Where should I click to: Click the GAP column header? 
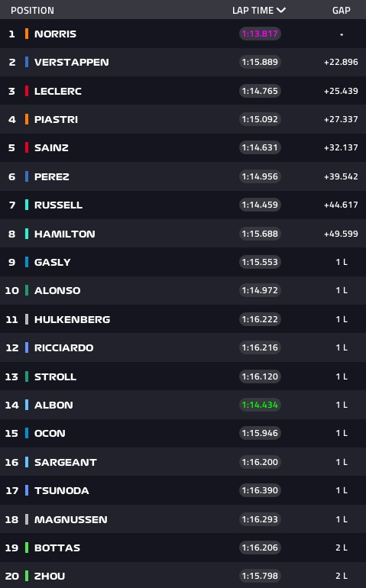click(342, 11)
